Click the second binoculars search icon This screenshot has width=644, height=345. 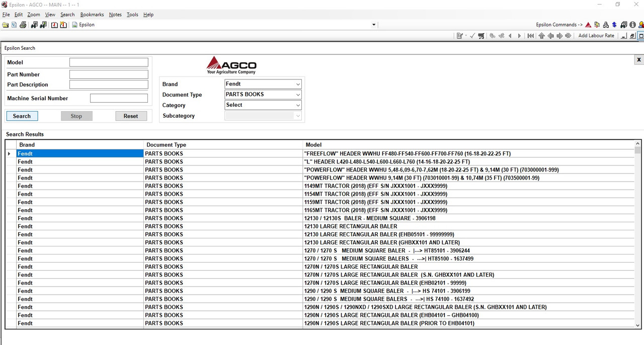coord(43,25)
